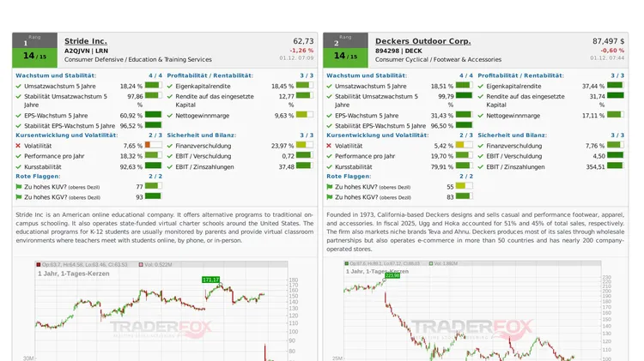This screenshot has width=644, height=361.
Task: Click the red X icon beside Deckers Volatilität
Action: (330, 146)
